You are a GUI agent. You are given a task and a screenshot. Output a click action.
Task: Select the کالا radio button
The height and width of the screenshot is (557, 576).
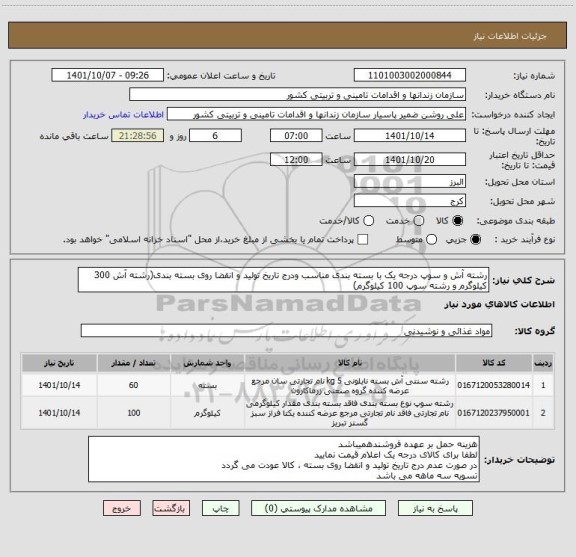tap(458, 220)
